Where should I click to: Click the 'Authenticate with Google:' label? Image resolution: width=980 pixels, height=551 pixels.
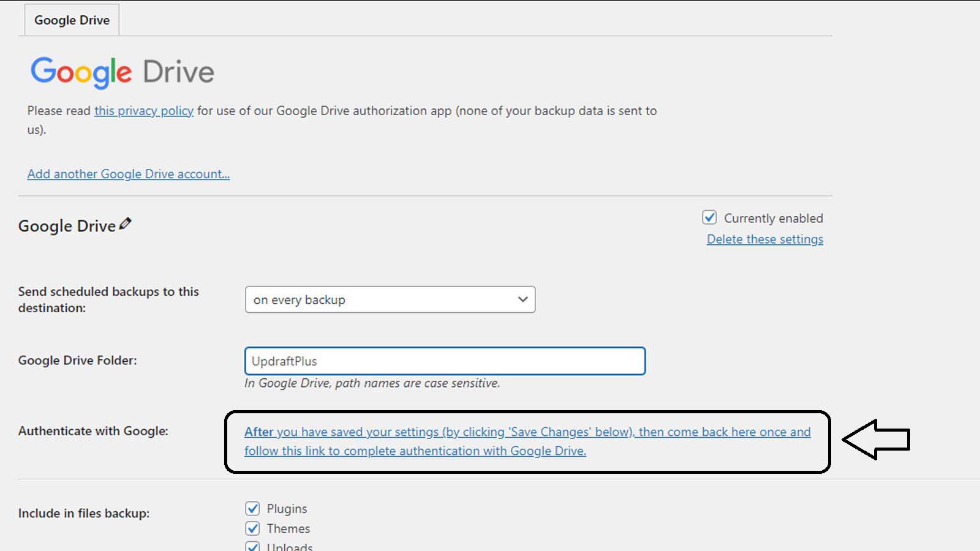coord(93,431)
